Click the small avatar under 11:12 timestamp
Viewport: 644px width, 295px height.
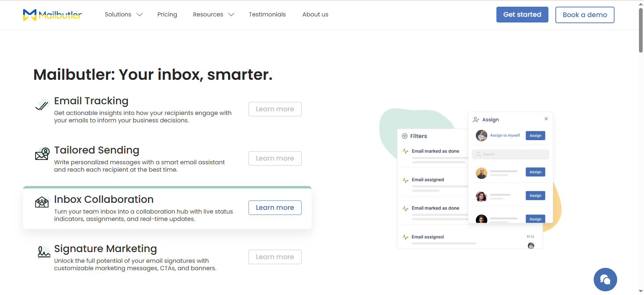tap(531, 246)
